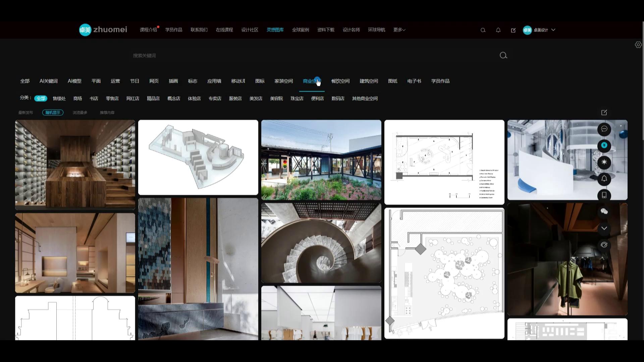This screenshot has width=644, height=362.
Task: Click the search magnifier in top navigation
Action: pos(483,30)
